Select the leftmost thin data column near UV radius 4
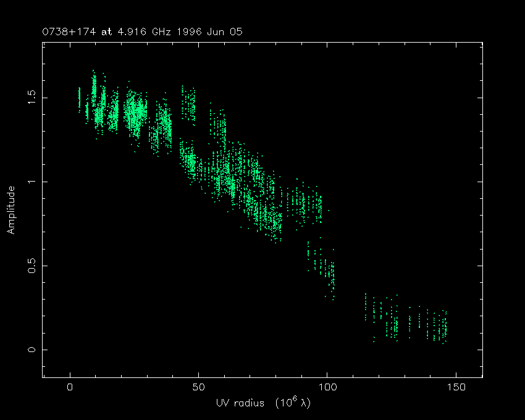This screenshot has width=525, height=420. (x=79, y=100)
